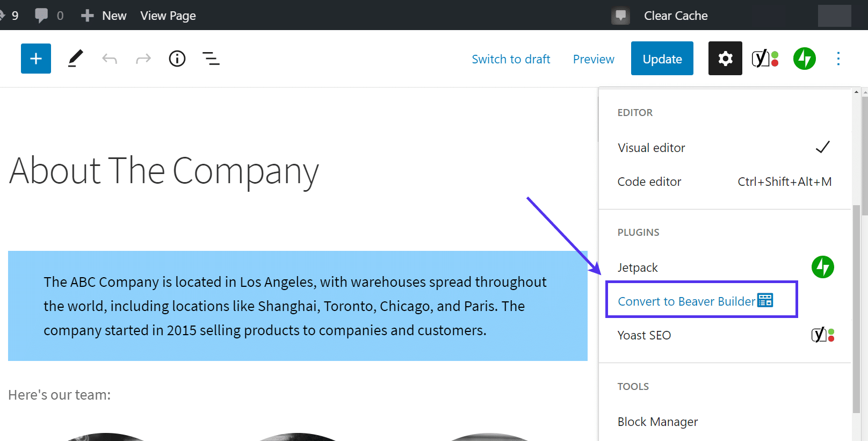Open Block Manager under Tools
Image resolution: width=868 pixels, height=441 pixels.
(658, 422)
